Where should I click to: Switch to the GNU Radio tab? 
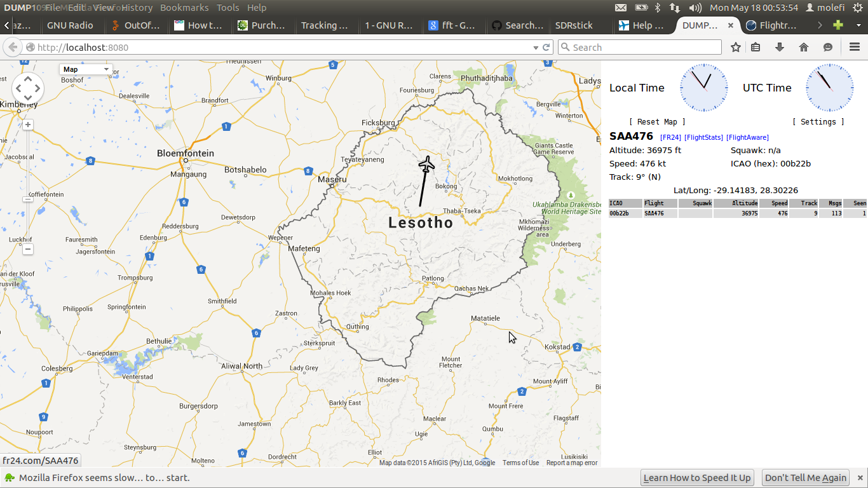pyautogui.click(x=70, y=25)
